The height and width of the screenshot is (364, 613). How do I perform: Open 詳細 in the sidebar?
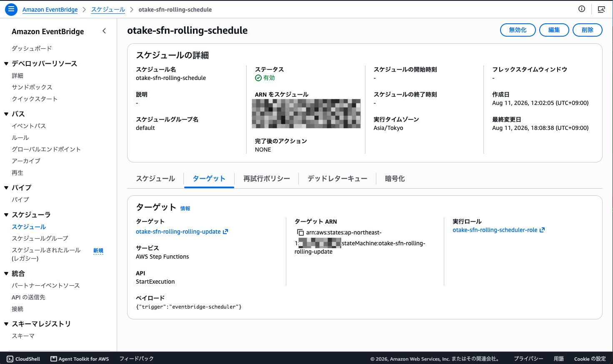click(18, 75)
